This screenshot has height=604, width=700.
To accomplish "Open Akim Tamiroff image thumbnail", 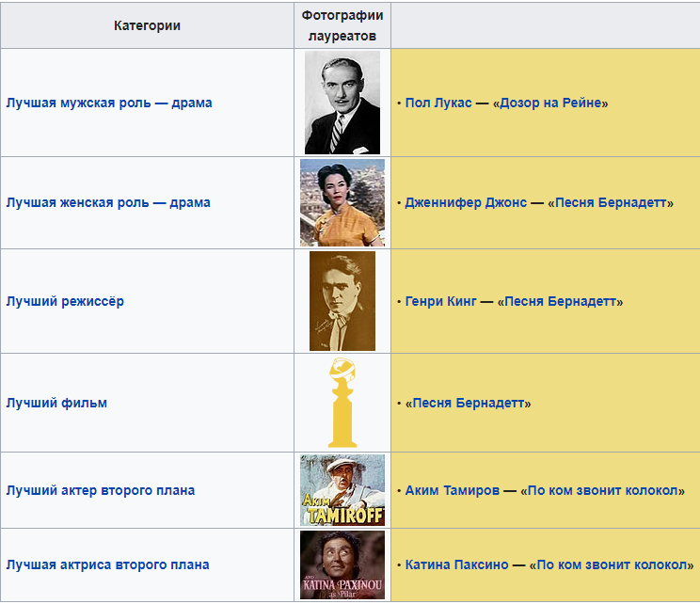I will 342,490.
